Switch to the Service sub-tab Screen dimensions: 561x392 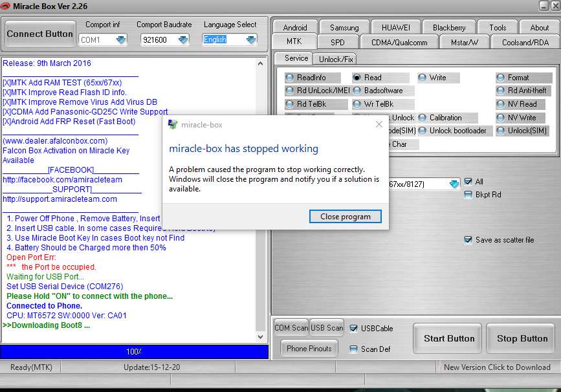point(293,58)
